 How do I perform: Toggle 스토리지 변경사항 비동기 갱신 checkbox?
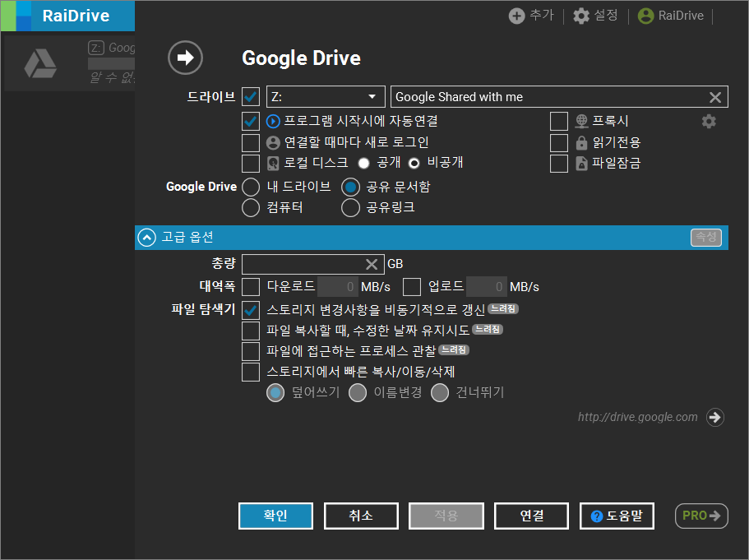click(251, 311)
